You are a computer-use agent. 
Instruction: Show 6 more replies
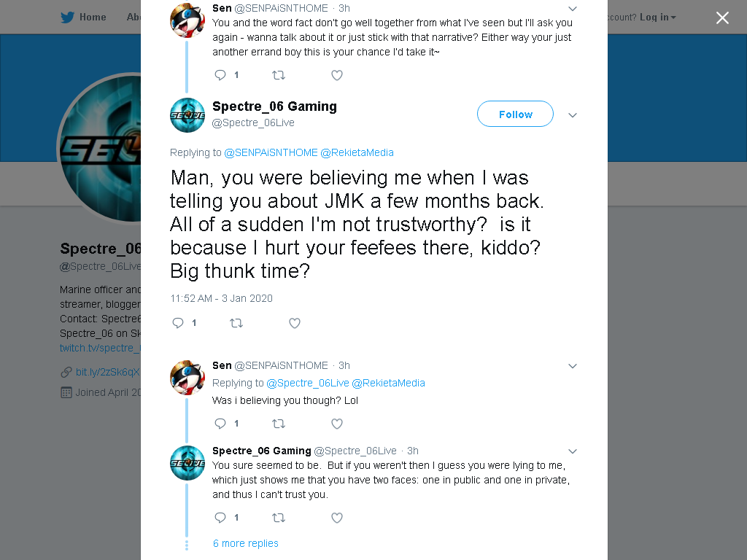click(245, 543)
